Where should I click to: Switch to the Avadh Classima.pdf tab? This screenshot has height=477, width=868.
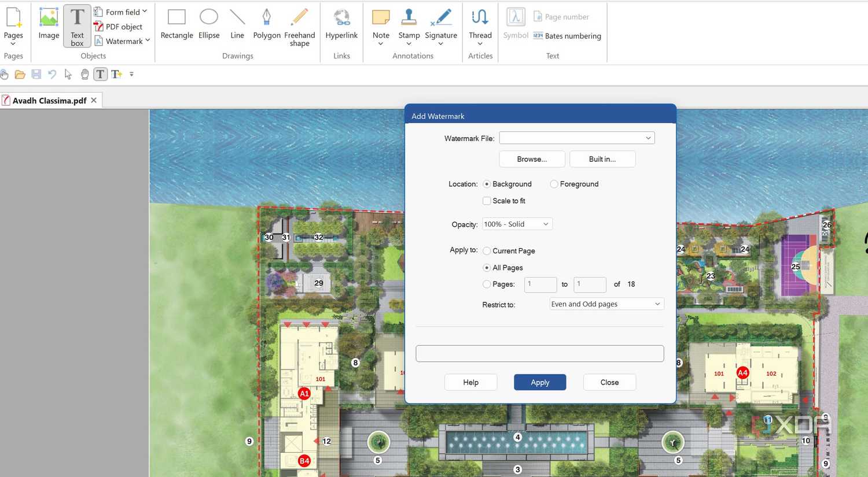50,101
